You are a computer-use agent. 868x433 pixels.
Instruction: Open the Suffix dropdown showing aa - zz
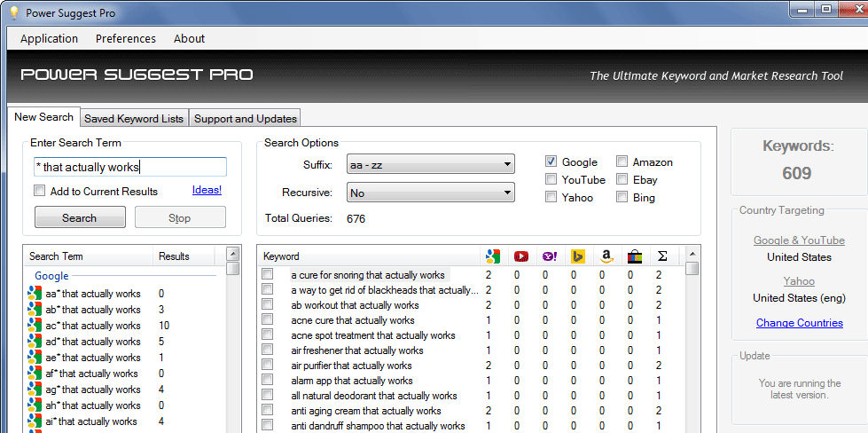pyautogui.click(x=431, y=164)
